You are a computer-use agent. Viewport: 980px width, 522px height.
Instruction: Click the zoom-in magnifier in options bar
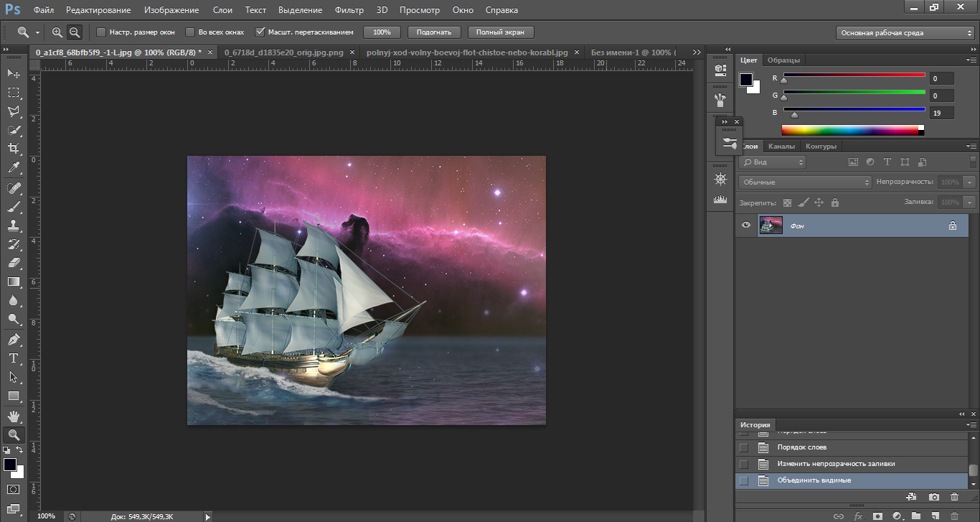tap(57, 32)
